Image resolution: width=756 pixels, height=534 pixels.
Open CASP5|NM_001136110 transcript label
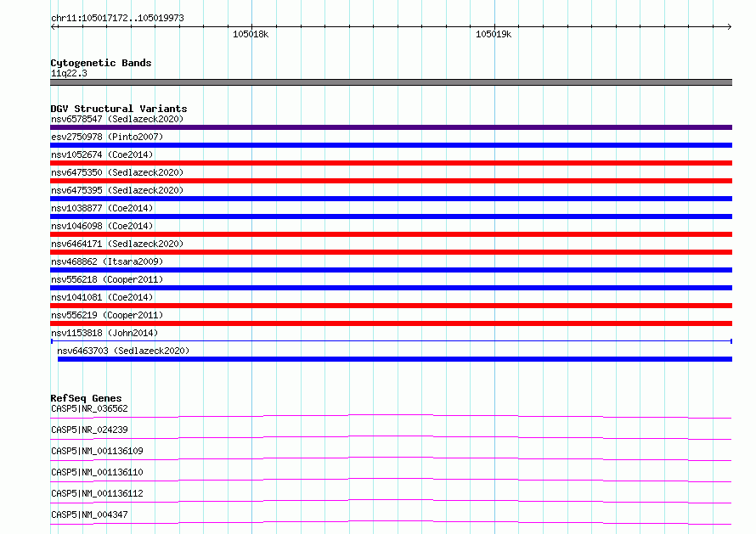coord(97,472)
